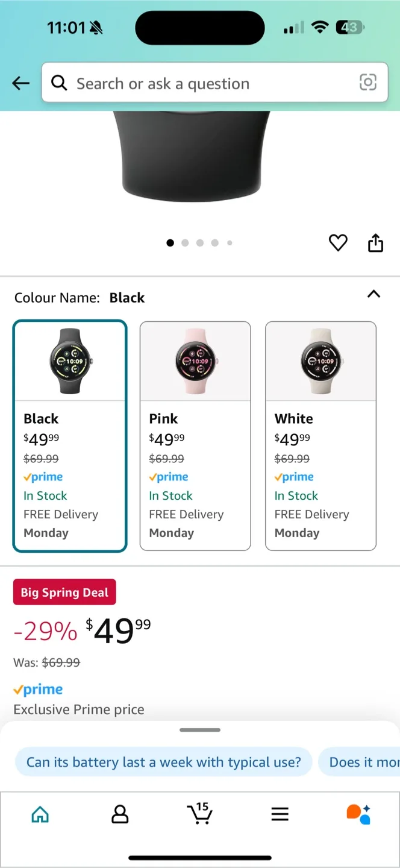The width and height of the screenshot is (400, 868).
Task: Share this product using the share icon
Action: (x=375, y=243)
